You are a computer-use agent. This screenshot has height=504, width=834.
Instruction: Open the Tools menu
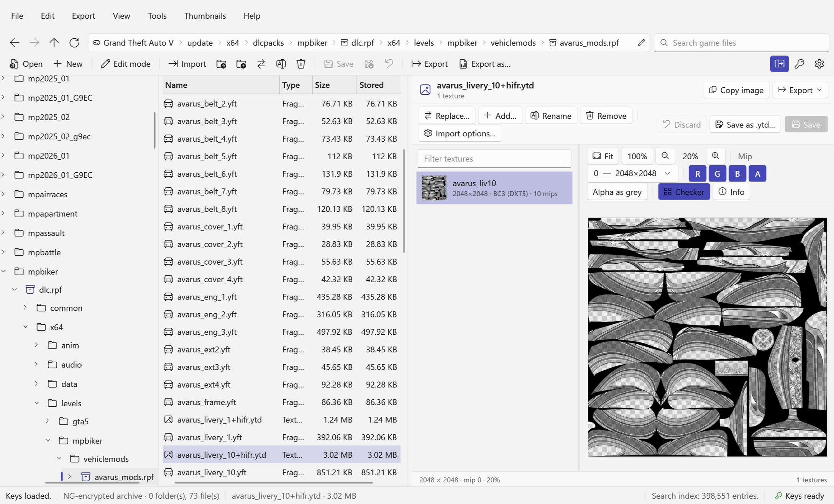tap(157, 16)
